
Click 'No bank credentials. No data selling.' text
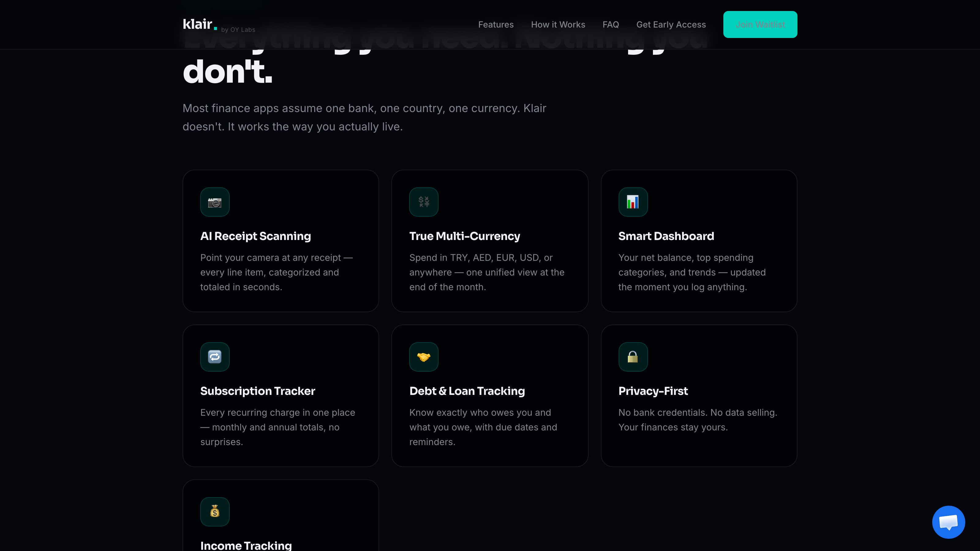click(x=698, y=413)
